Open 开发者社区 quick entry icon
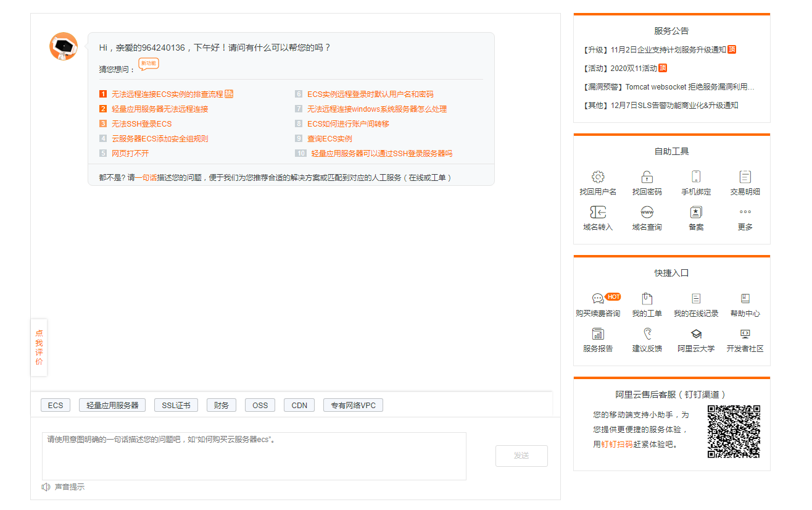This screenshot has height=510, width=812. [745, 340]
